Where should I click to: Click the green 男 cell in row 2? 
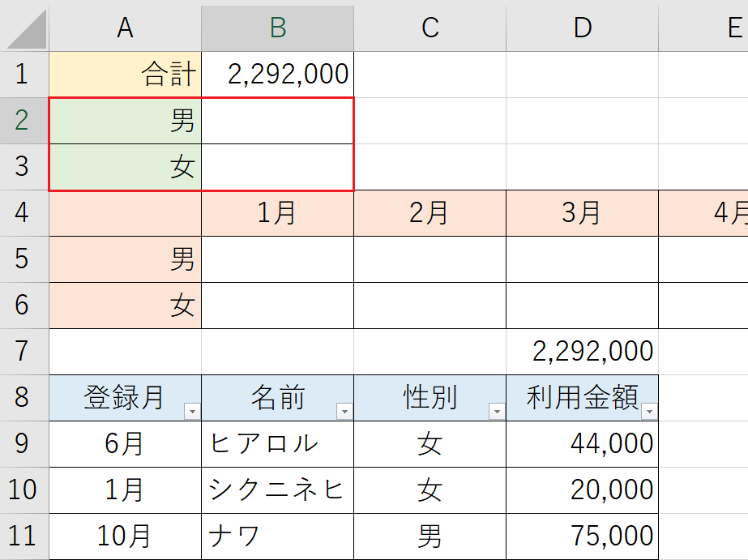coord(125,121)
